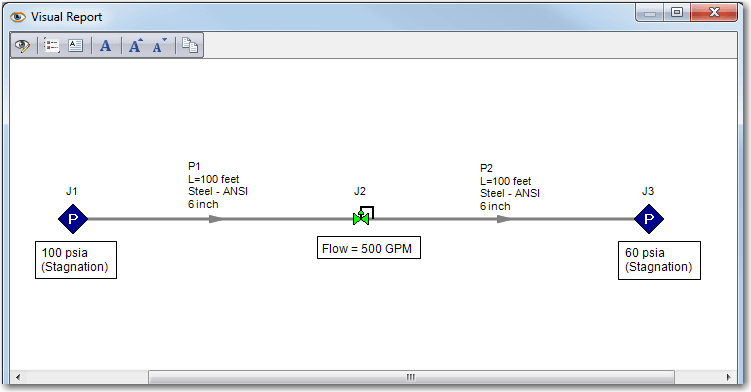
Task: Click the show legend list icon
Action: (x=51, y=46)
